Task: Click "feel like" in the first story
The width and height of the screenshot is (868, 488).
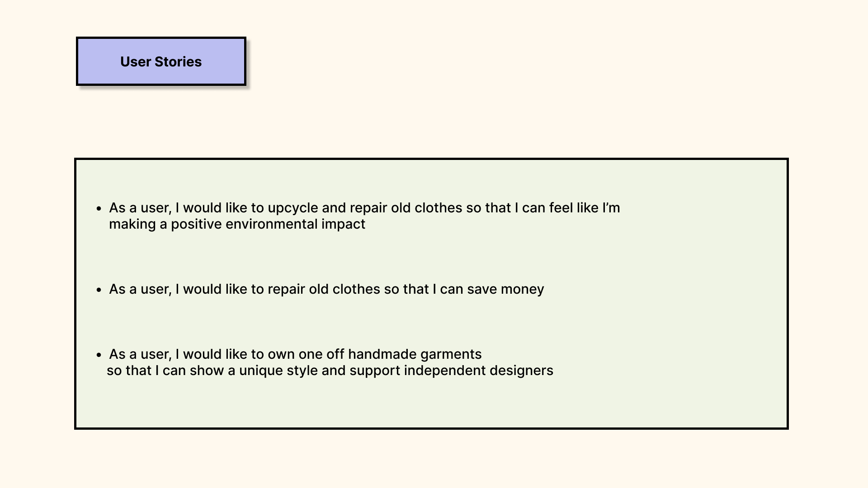Action: pos(574,208)
